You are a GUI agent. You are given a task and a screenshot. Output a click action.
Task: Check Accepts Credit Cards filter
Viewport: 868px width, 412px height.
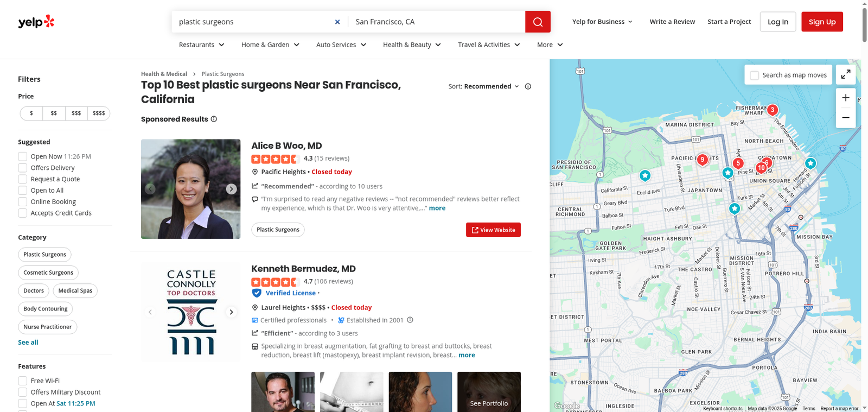pos(23,213)
